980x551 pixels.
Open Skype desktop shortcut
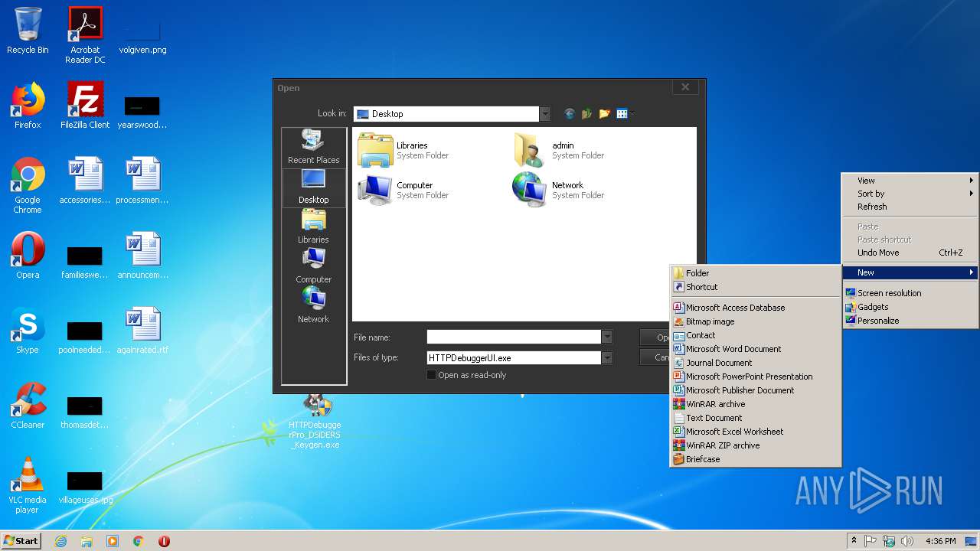coord(28,331)
